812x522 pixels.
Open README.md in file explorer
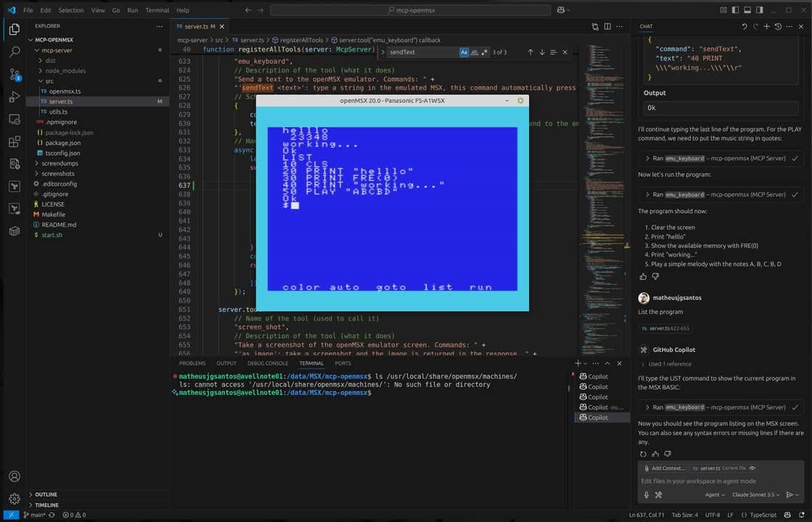tap(59, 225)
